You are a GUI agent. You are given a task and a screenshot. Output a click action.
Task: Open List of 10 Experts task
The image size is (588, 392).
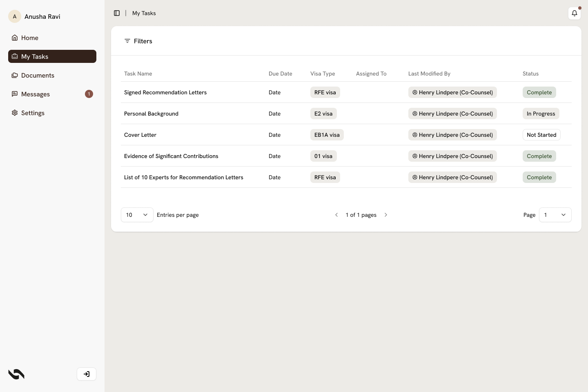point(184,177)
